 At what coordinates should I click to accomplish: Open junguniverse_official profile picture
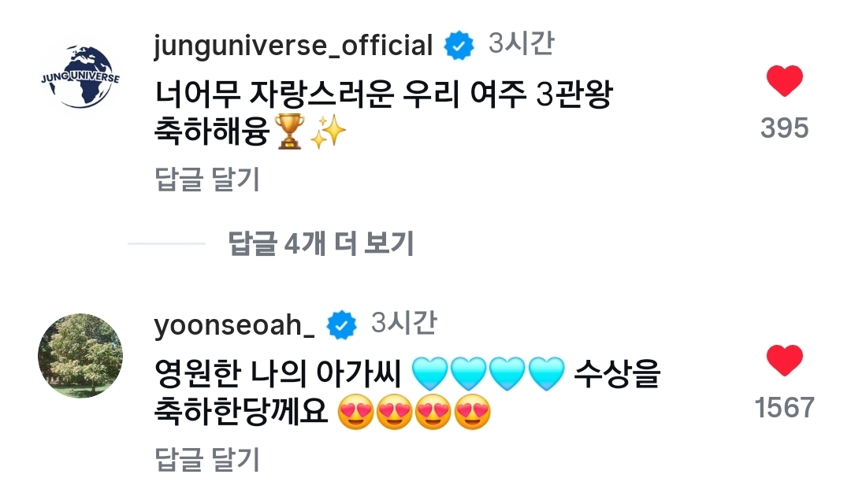80,76
